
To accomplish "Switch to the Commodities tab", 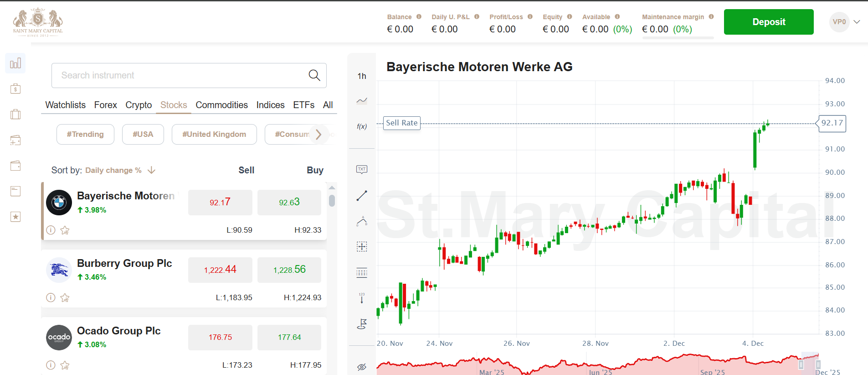I will tap(222, 105).
